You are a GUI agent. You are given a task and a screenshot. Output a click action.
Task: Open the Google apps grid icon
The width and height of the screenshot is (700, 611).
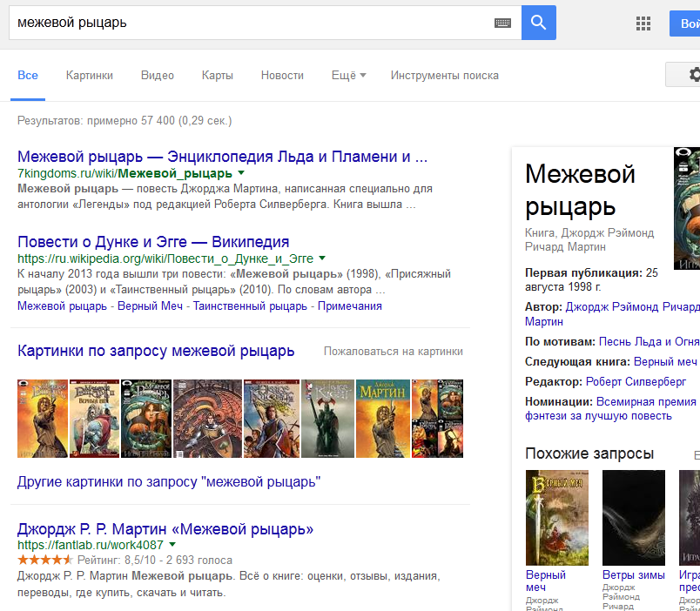(x=643, y=23)
